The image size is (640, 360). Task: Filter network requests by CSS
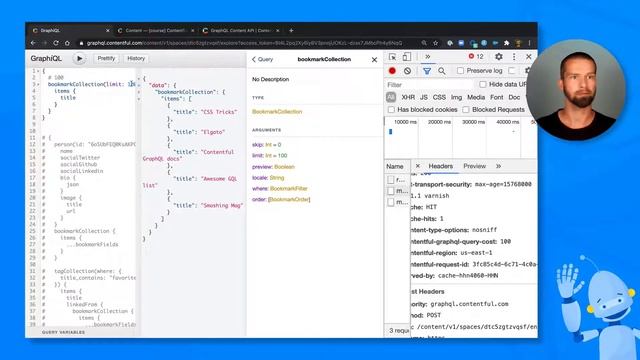click(439, 97)
